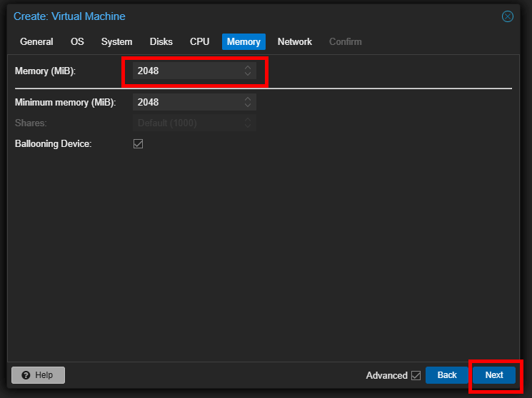Open the Network tab
Viewport: 532px width, 398px height.
click(294, 41)
